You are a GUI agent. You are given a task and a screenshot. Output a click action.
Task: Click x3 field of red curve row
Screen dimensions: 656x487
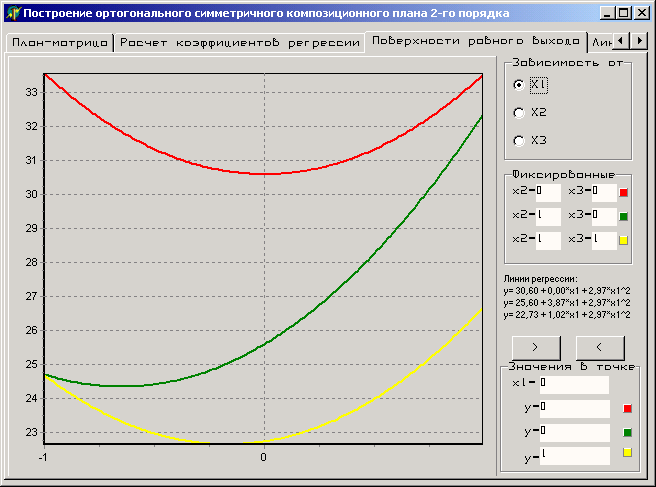pyautogui.click(x=604, y=192)
